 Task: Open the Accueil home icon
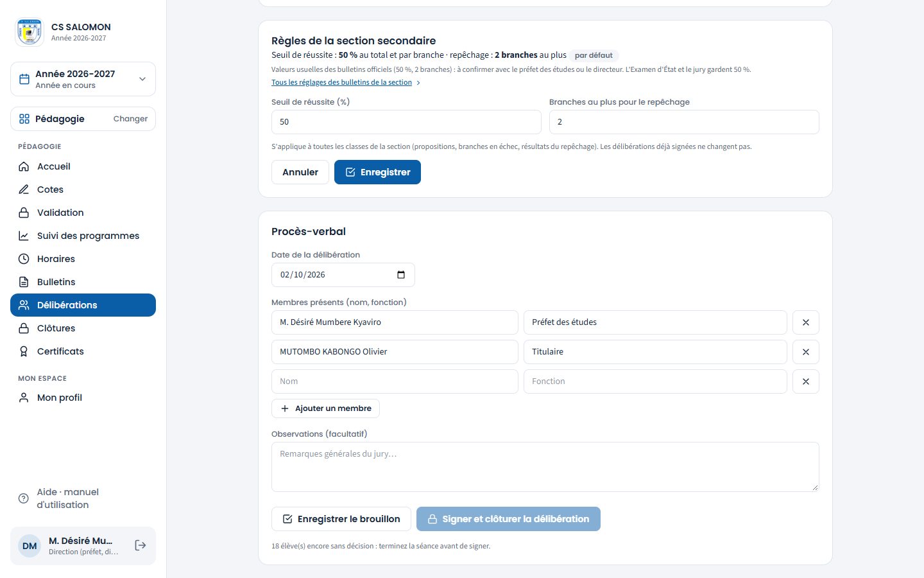[24, 166]
